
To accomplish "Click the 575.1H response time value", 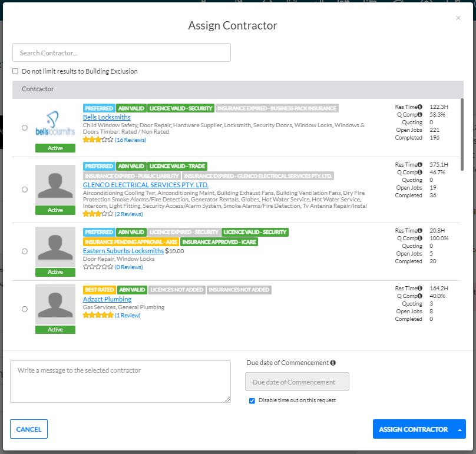I will pos(439,164).
